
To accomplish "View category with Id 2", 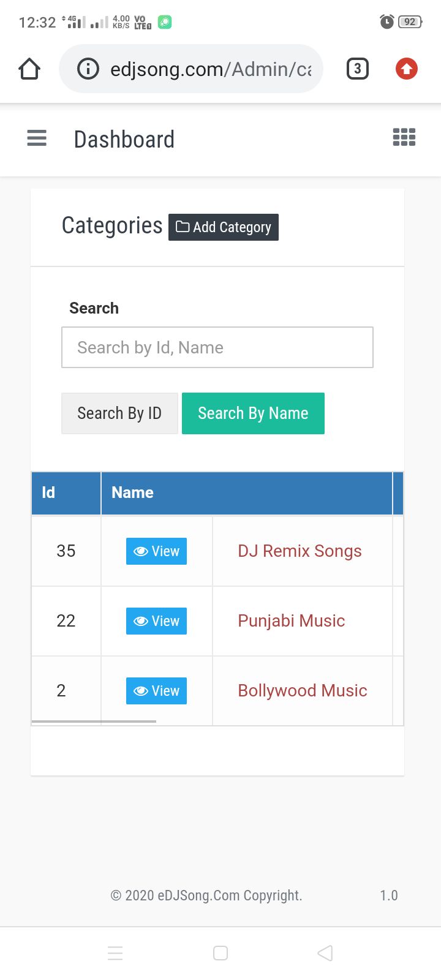I will (156, 691).
